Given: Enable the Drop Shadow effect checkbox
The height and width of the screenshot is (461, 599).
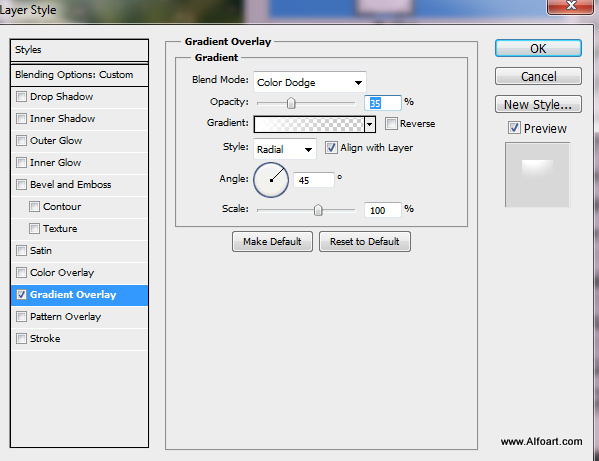Looking at the screenshot, I should (x=21, y=97).
